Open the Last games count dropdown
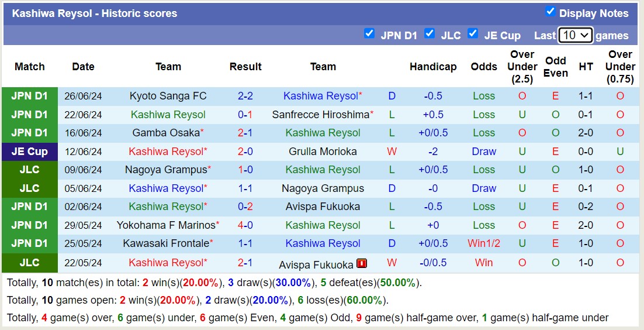Viewport: 644px width, 330px height. 575,35
